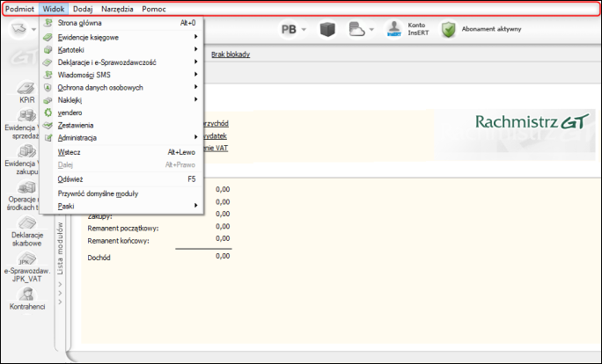The image size is (602, 364).
Task: Open the KPiR module icon
Action: point(26,88)
